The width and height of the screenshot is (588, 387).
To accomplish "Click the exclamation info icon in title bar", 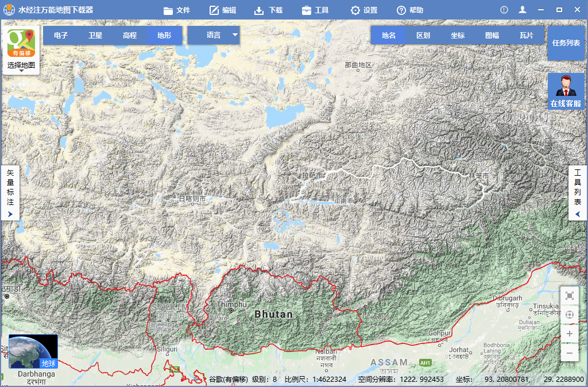I will point(504,10).
